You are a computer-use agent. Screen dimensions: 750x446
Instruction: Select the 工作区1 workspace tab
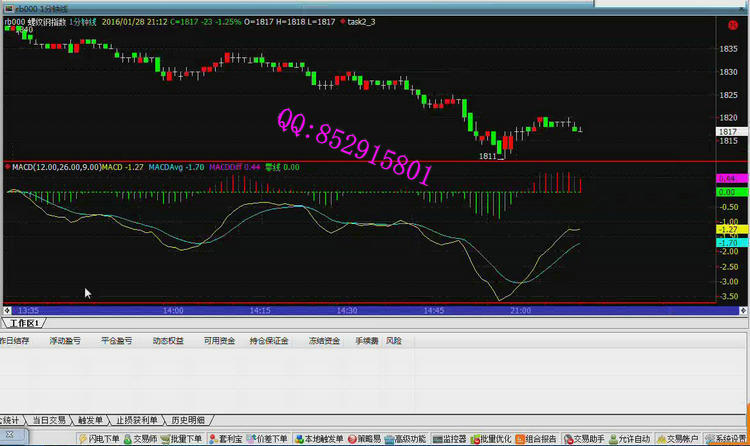pos(22,324)
